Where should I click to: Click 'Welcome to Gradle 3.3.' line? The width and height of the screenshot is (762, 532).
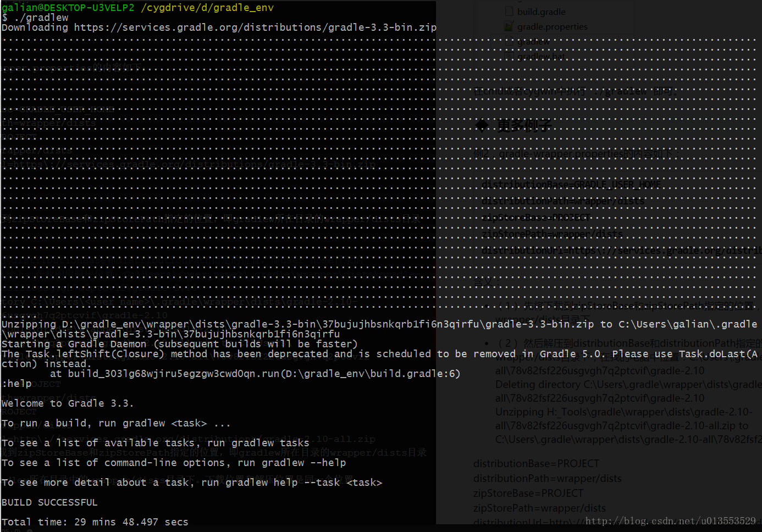coord(68,403)
